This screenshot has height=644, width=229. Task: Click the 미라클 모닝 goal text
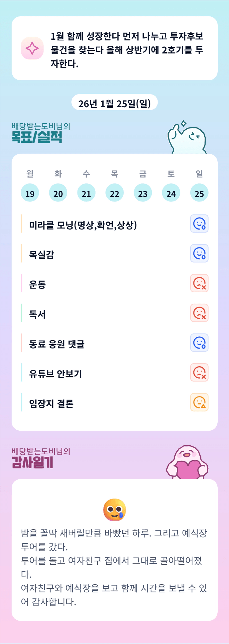click(83, 225)
